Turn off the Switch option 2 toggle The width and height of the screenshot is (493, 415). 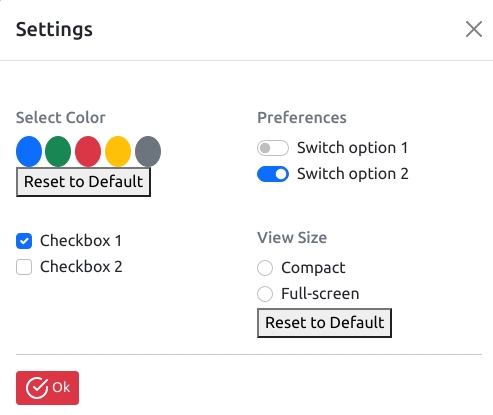[273, 174]
